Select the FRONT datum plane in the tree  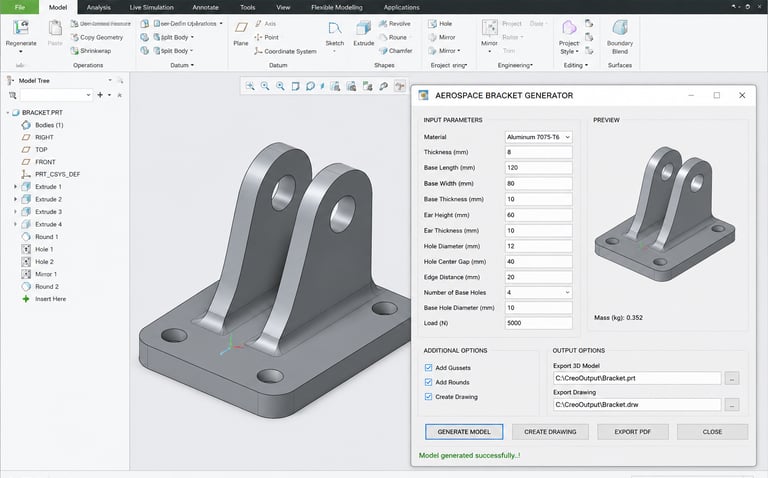point(38,162)
